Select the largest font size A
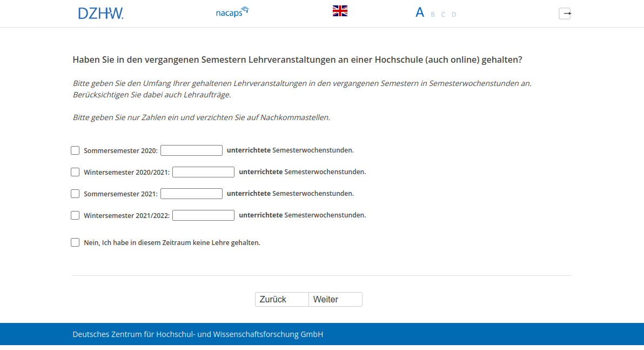The image size is (644, 350). pyautogui.click(x=420, y=13)
